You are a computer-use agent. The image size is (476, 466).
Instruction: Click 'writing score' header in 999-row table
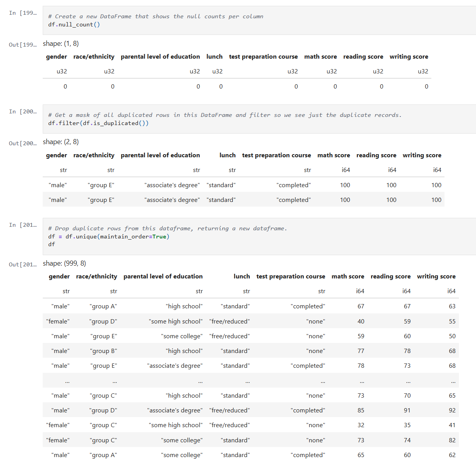coord(436,276)
